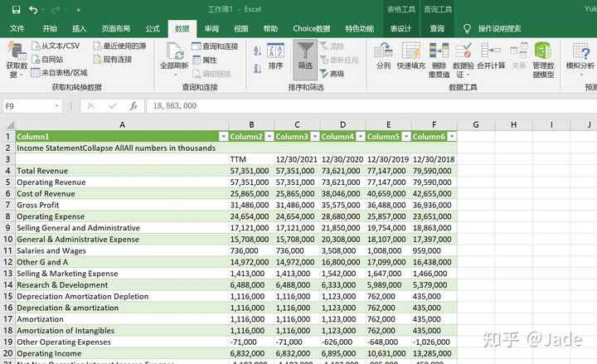Open Column1 filter dropdown arrow

[x=224, y=136]
